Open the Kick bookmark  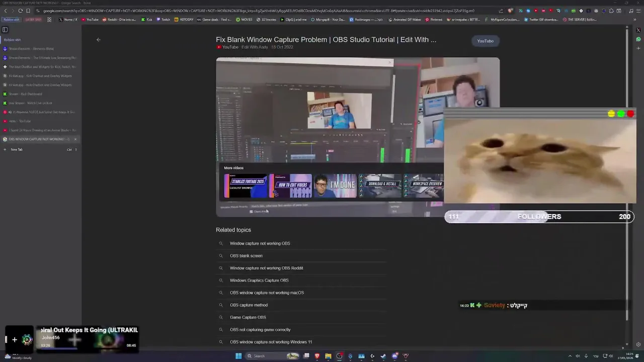tap(146, 20)
